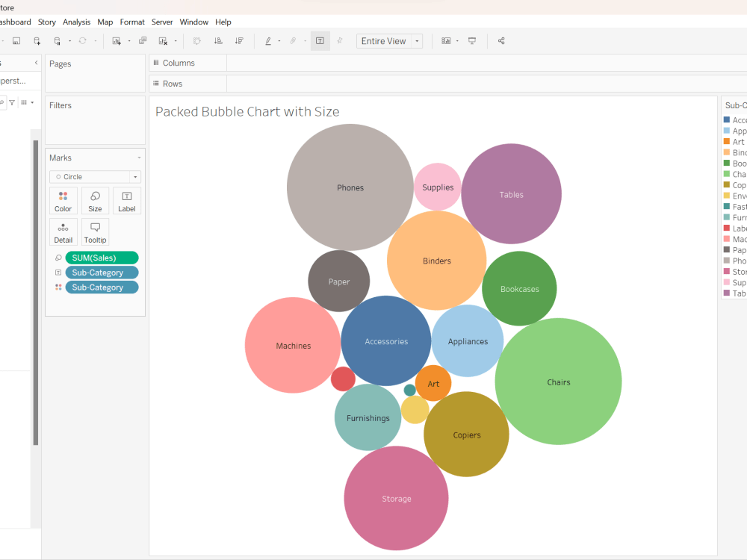Toggle Presentation Mode from the toolbar
Image resolution: width=747 pixels, height=560 pixels.
pos(471,41)
